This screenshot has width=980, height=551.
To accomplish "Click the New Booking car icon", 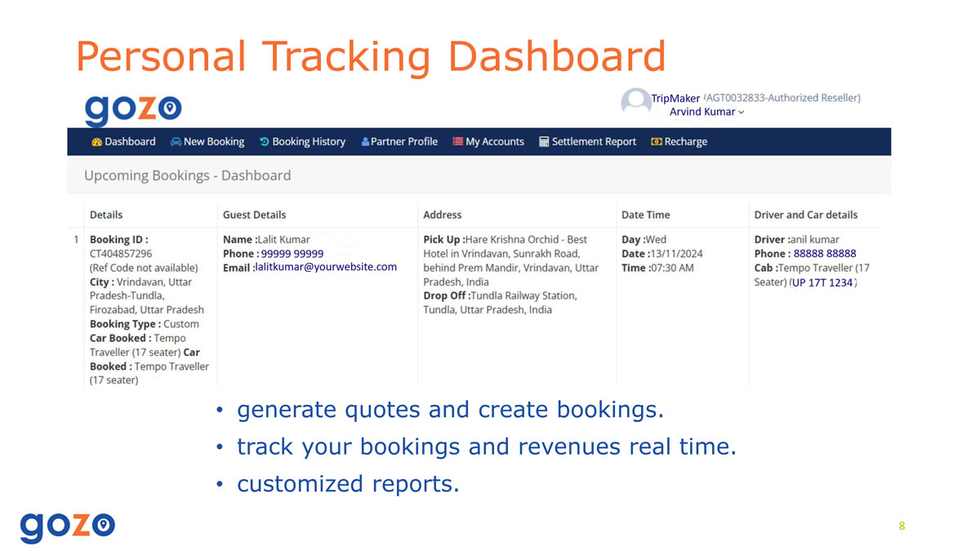I will (x=176, y=142).
